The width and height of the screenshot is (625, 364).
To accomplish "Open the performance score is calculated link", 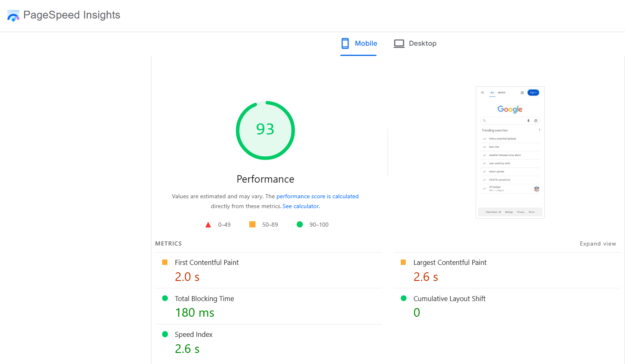I will click(317, 196).
